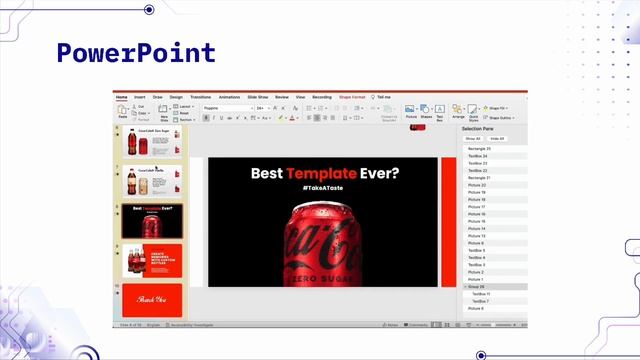Open the Shape Format tab
Screen dimensions: 640x360
pyautogui.click(x=352, y=97)
